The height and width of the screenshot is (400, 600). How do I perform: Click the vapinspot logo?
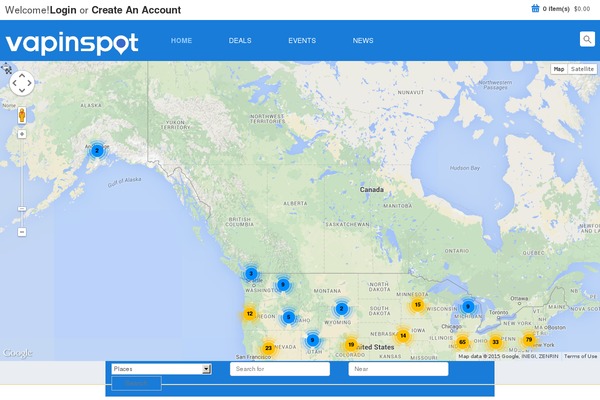click(72, 43)
